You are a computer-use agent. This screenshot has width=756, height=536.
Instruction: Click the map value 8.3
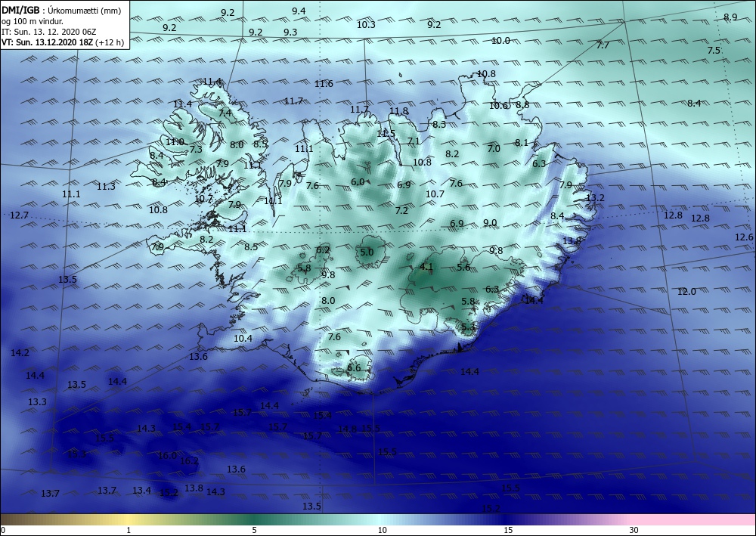[439, 124]
